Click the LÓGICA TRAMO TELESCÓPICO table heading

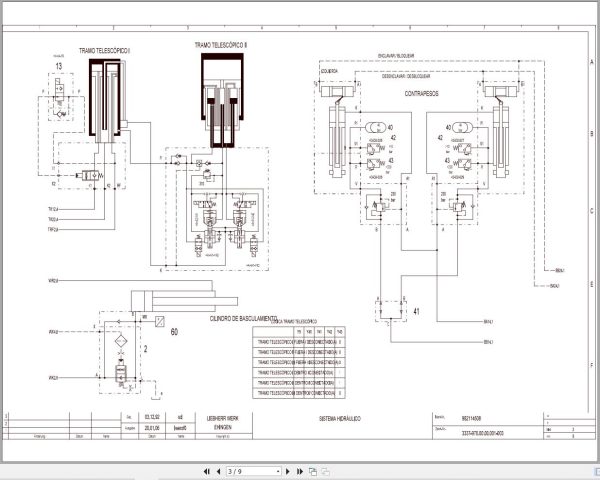(294, 322)
